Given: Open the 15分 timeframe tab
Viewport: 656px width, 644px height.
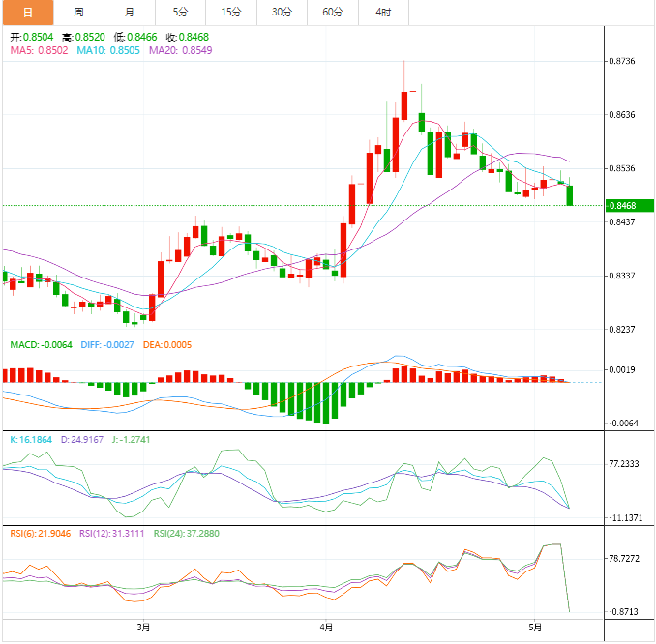Looking at the screenshot, I should tap(231, 13).
